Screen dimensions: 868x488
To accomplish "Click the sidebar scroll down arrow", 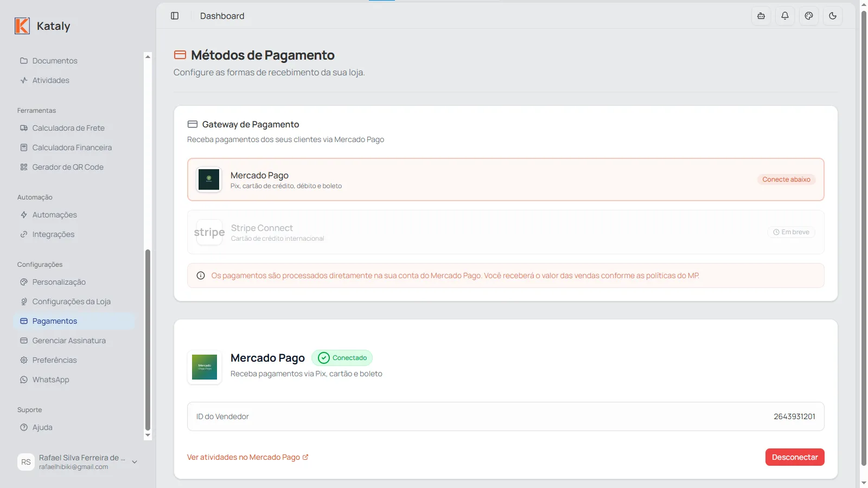I will point(148,435).
